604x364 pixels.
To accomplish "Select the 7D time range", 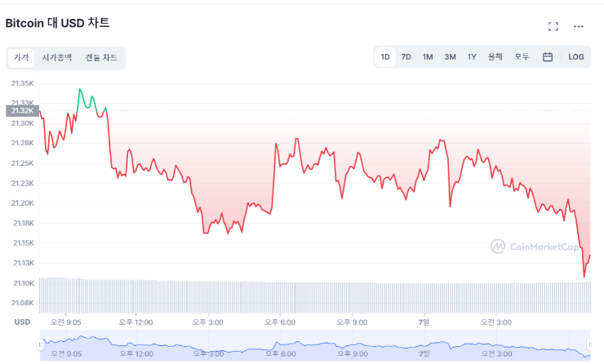I will (x=406, y=57).
